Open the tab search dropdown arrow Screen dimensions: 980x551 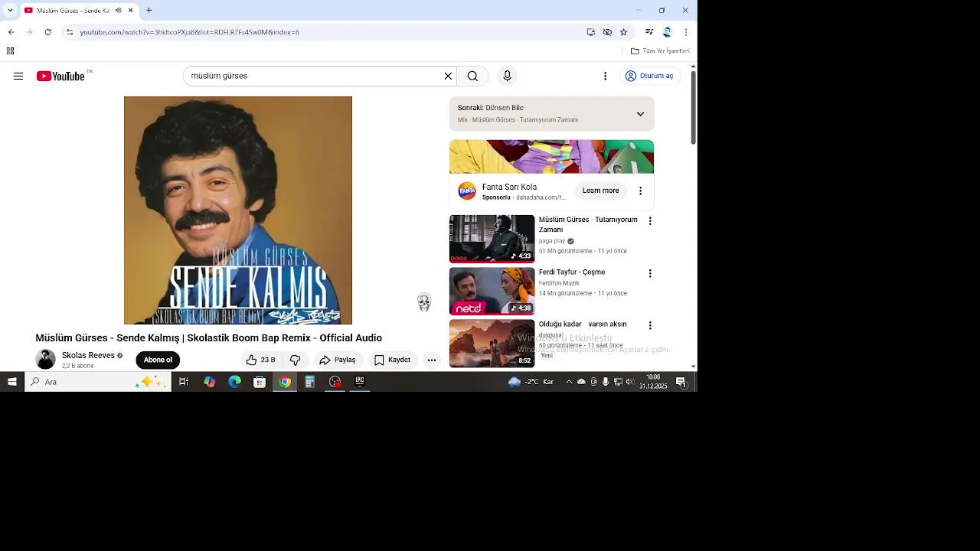click(x=10, y=11)
